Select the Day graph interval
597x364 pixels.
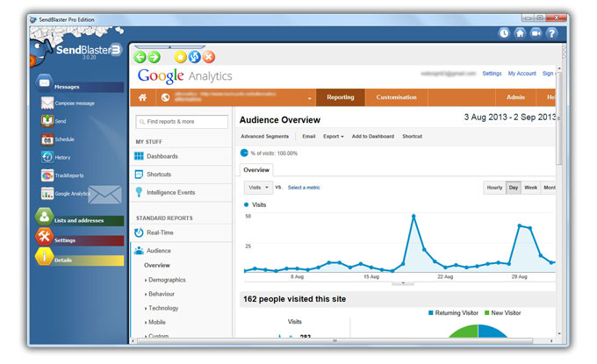(514, 188)
